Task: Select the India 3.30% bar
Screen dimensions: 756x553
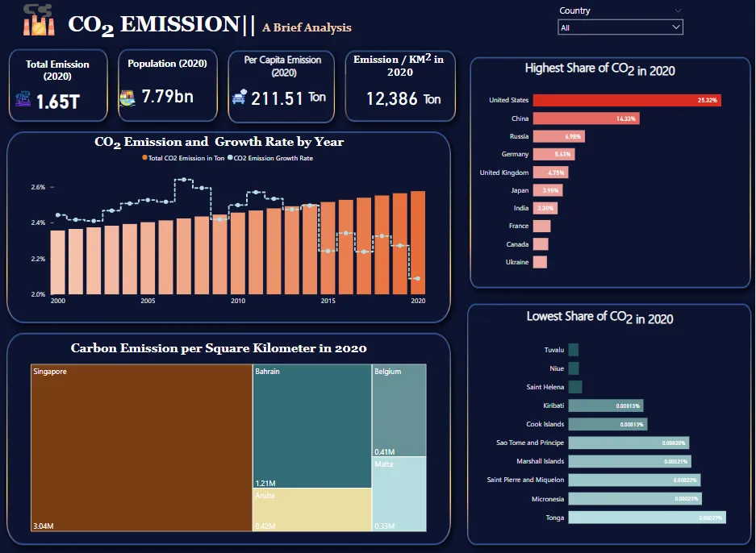Action: coord(545,208)
